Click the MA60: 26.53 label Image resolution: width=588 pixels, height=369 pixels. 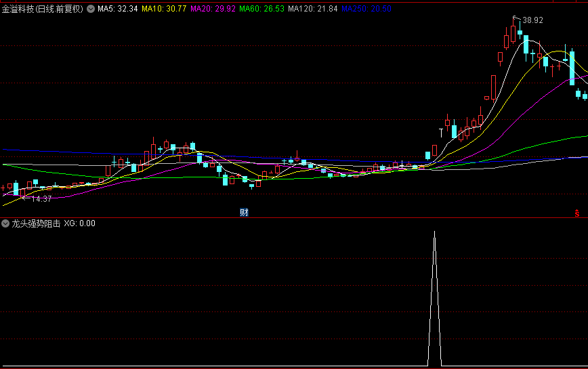click(261, 9)
